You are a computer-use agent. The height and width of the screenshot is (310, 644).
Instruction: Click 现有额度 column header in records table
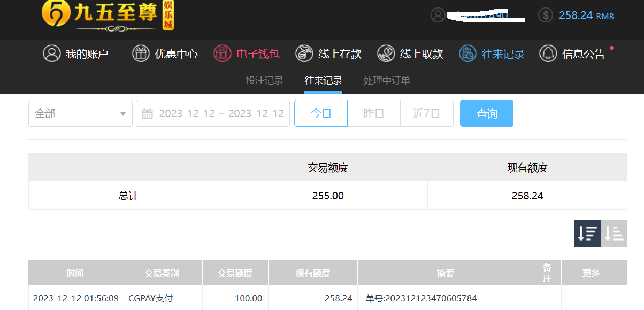pyautogui.click(x=313, y=273)
